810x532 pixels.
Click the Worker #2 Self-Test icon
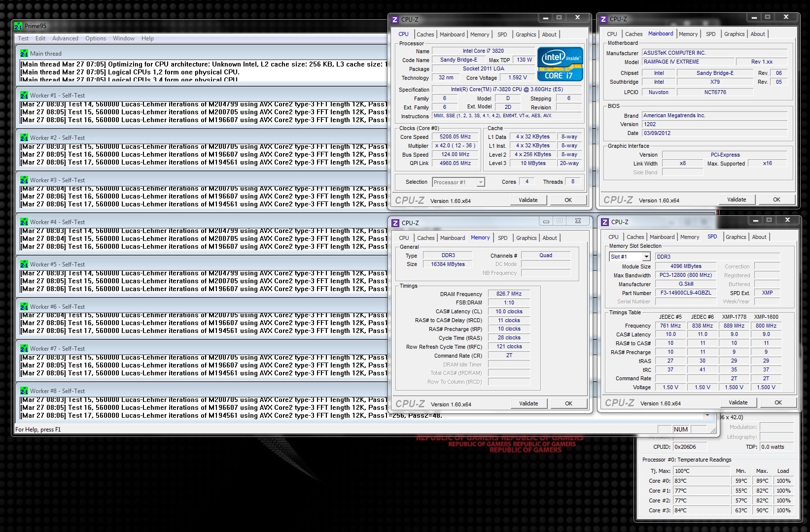[x=24, y=137]
